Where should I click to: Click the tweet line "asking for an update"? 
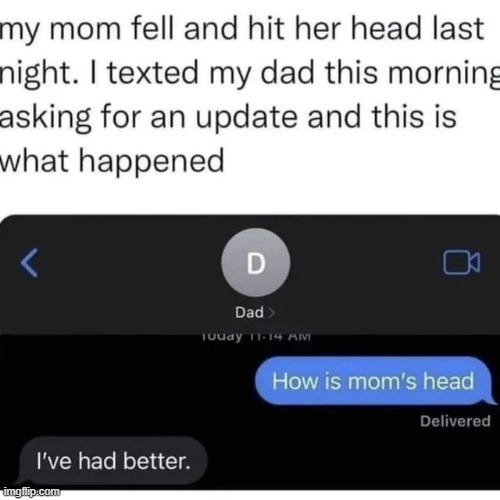coord(228,117)
